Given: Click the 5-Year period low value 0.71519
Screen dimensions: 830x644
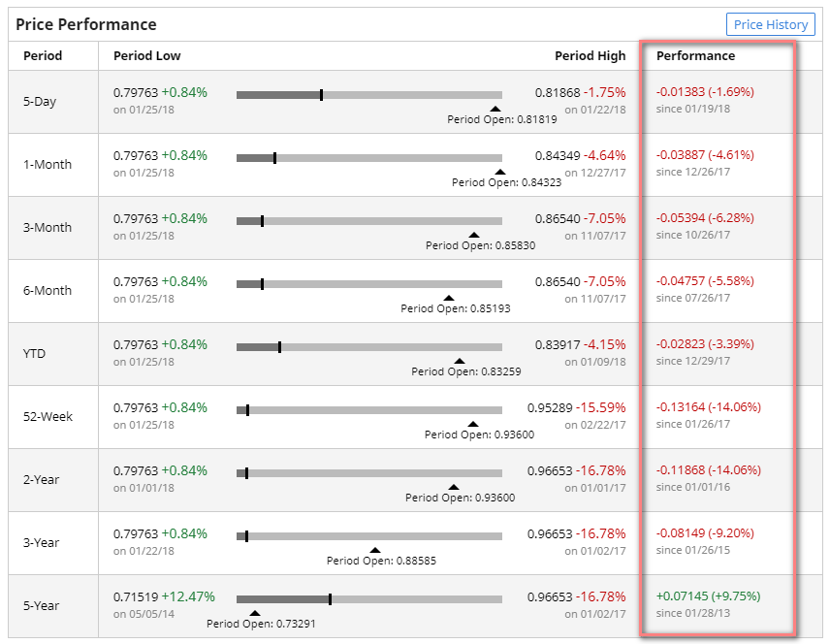Looking at the screenshot, I should point(136,596).
